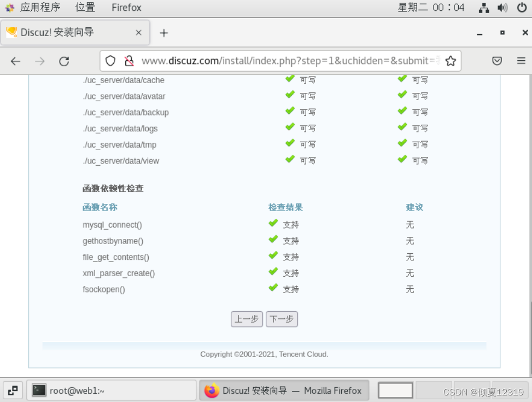Click the green check beside fsockopen()

point(273,288)
